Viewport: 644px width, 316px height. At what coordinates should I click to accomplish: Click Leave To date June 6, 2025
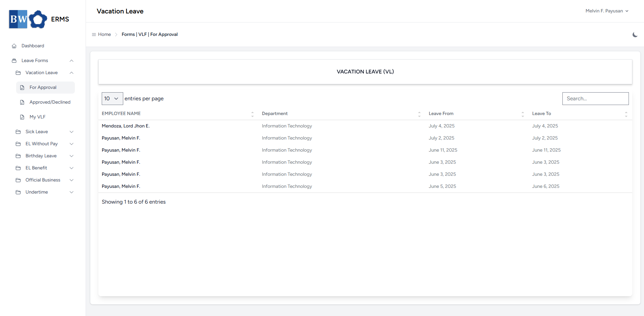(546, 187)
